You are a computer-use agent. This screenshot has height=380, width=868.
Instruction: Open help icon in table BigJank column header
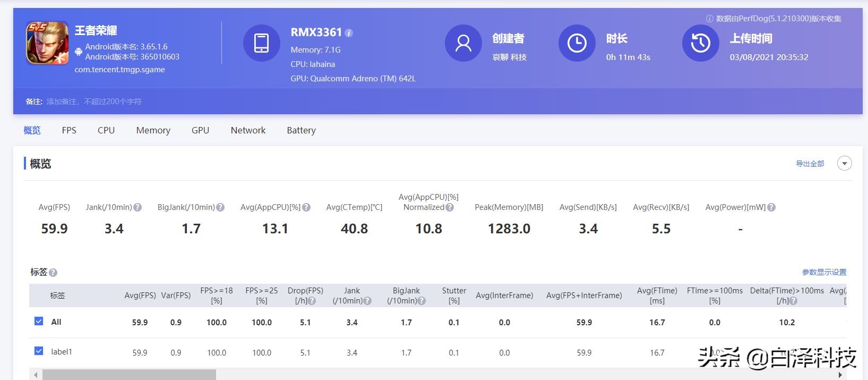(422, 301)
